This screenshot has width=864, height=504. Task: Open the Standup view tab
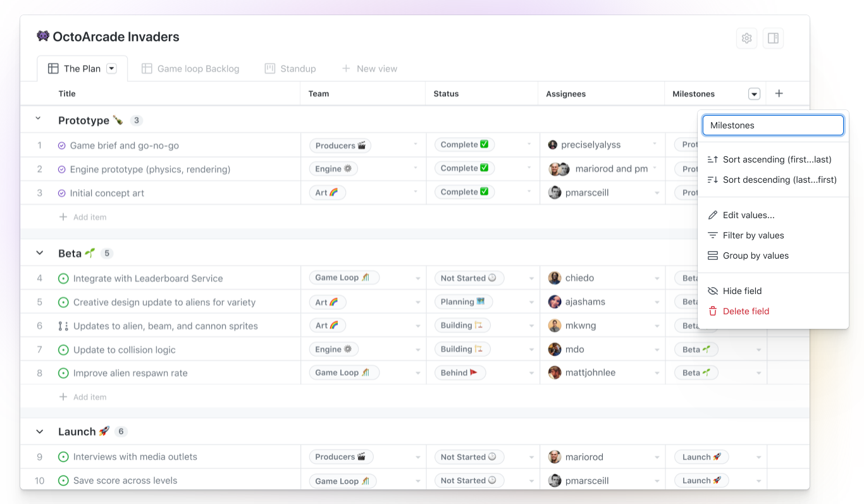point(290,68)
